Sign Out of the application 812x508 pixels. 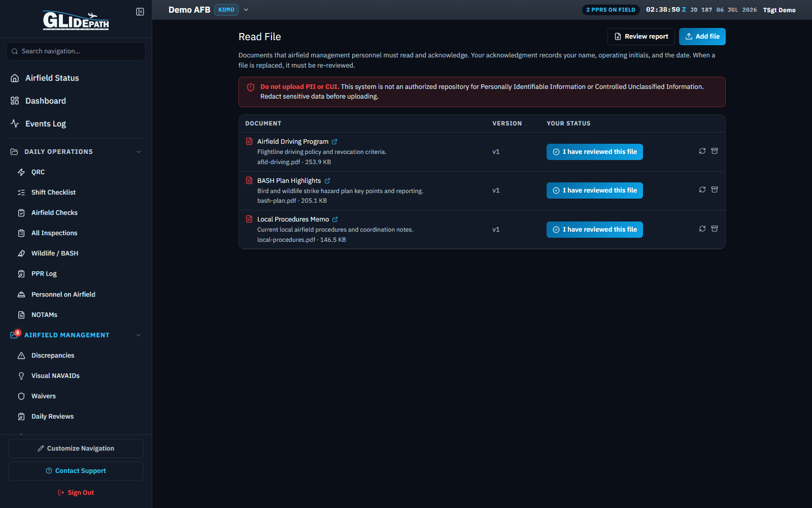pos(76,493)
